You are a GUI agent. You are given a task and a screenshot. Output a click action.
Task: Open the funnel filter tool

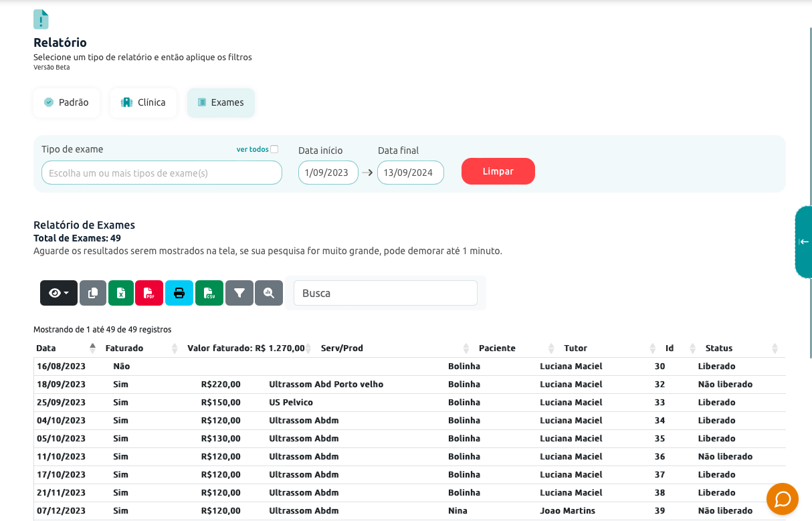pyautogui.click(x=239, y=293)
